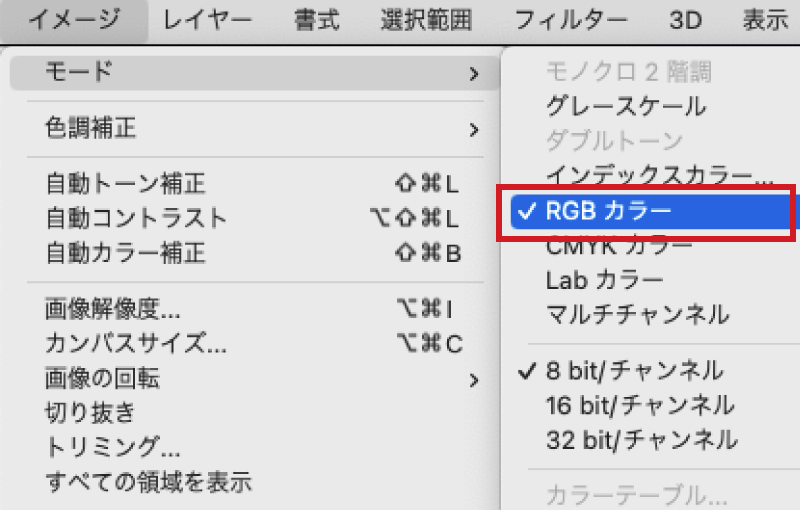The width and height of the screenshot is (800, 510).
Task: Open the 表示 menu
Action: 765,19
